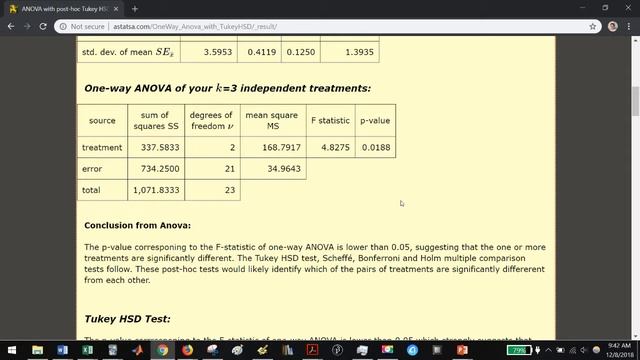Click the std. dev. value 3.5953
The width and height of the screenshot is (640, 360).
point(218,52)
